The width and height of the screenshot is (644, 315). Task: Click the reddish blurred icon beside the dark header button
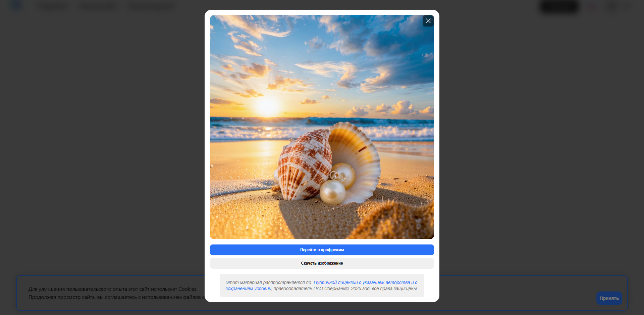tap(592, 6)
